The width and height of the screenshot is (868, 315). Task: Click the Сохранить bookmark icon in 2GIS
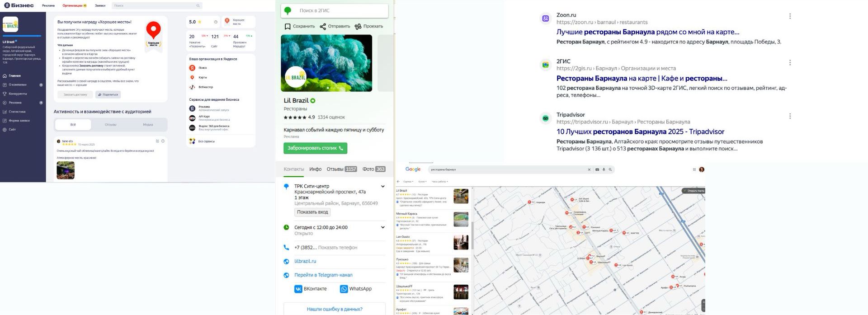(x=287, y=26)
